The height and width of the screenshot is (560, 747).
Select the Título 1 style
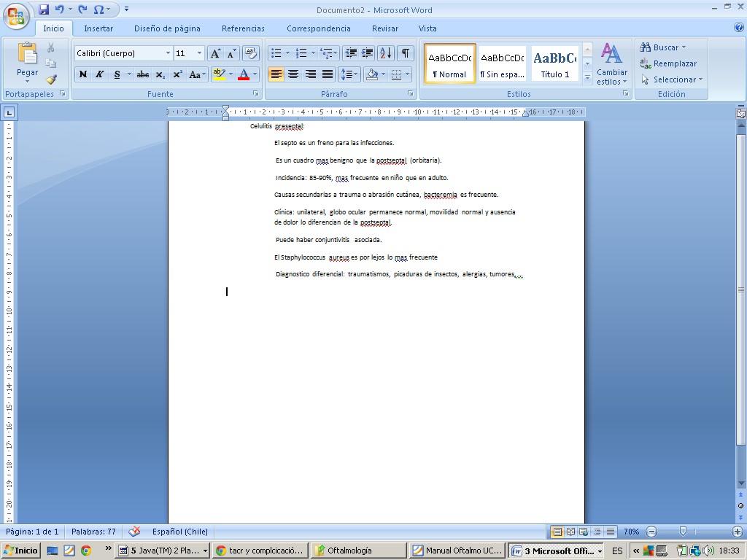point(555,63)
